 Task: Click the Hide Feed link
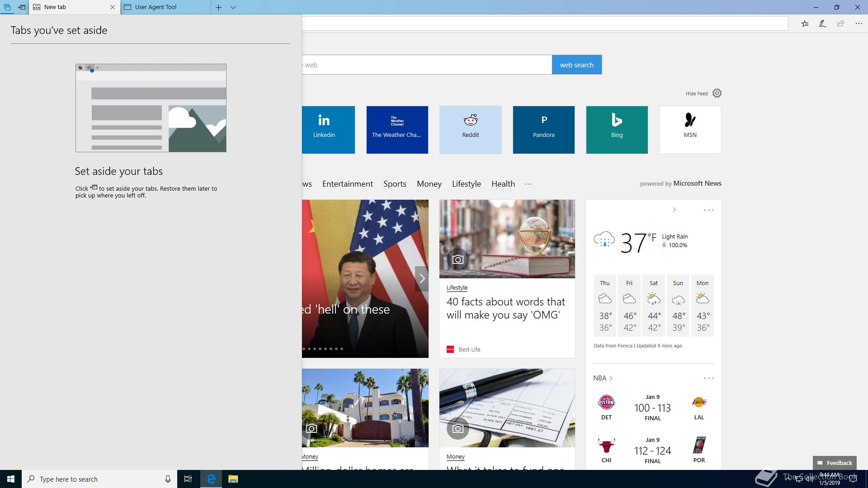[x=697, y=94]
